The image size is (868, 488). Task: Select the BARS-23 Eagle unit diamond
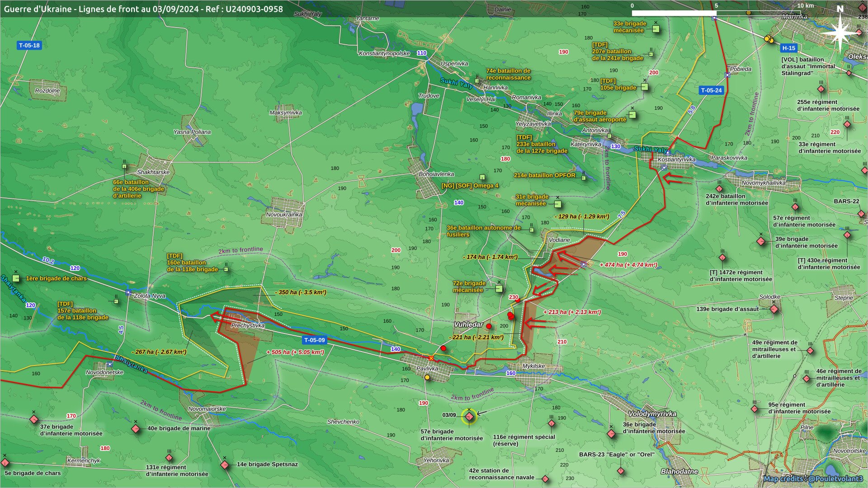[621, 471]
